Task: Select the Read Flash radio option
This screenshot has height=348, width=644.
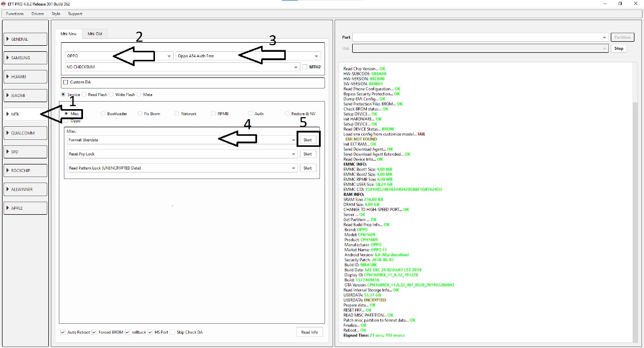Action: [x=85, y=95]
